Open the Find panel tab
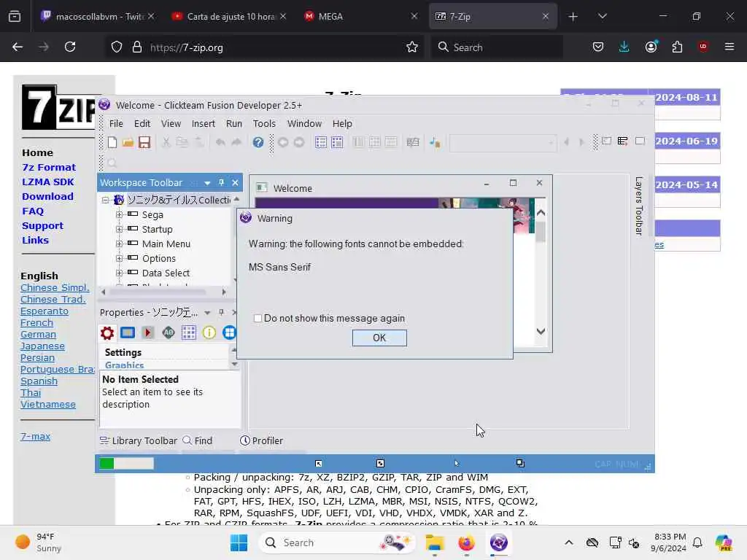 click(197, 440)
